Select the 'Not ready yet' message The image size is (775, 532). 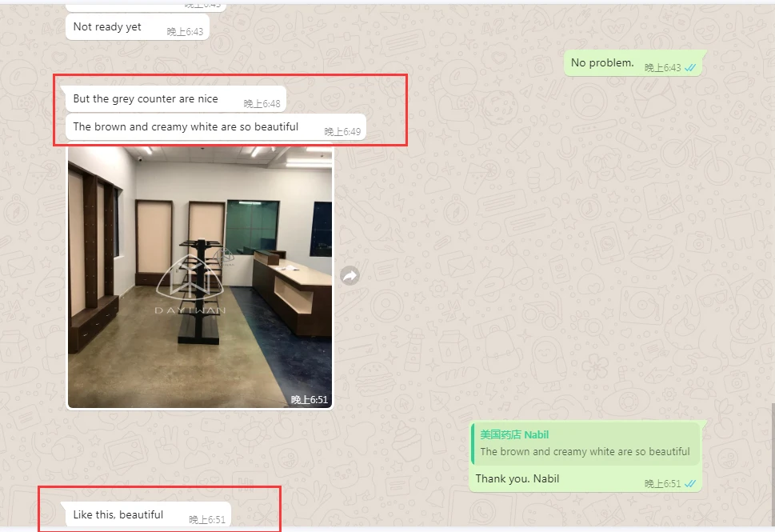(138, 27)
